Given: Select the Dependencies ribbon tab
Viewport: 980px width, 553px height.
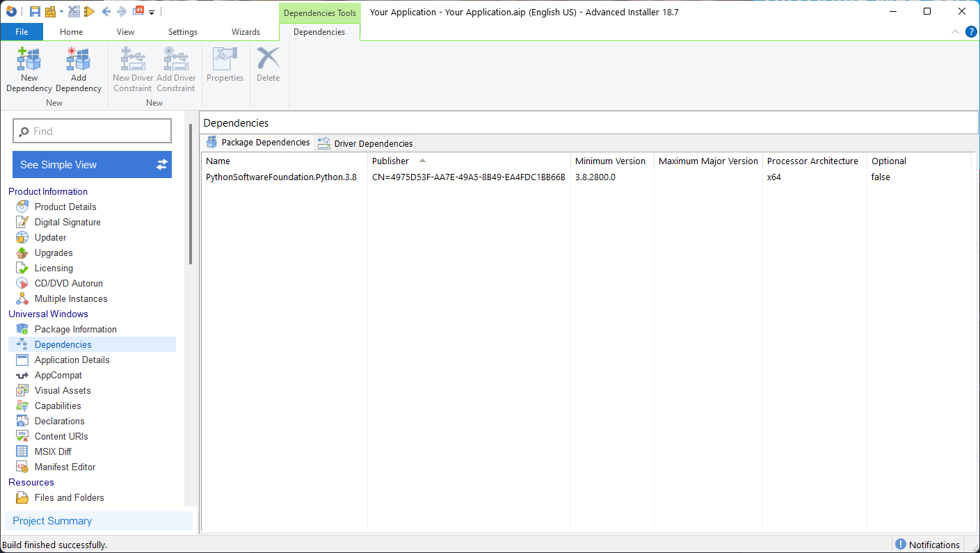Looking at the screenshot, I should click(x=319, y=32).
